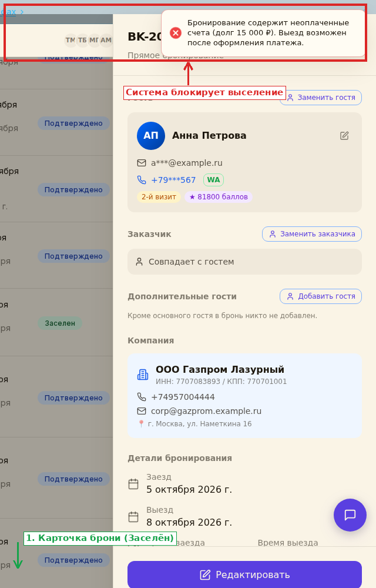Image resolution: width=376 pixels, height=588 pixels.
Task: Click the company phone icon near +74957004444
Action: tap(142, 397)
